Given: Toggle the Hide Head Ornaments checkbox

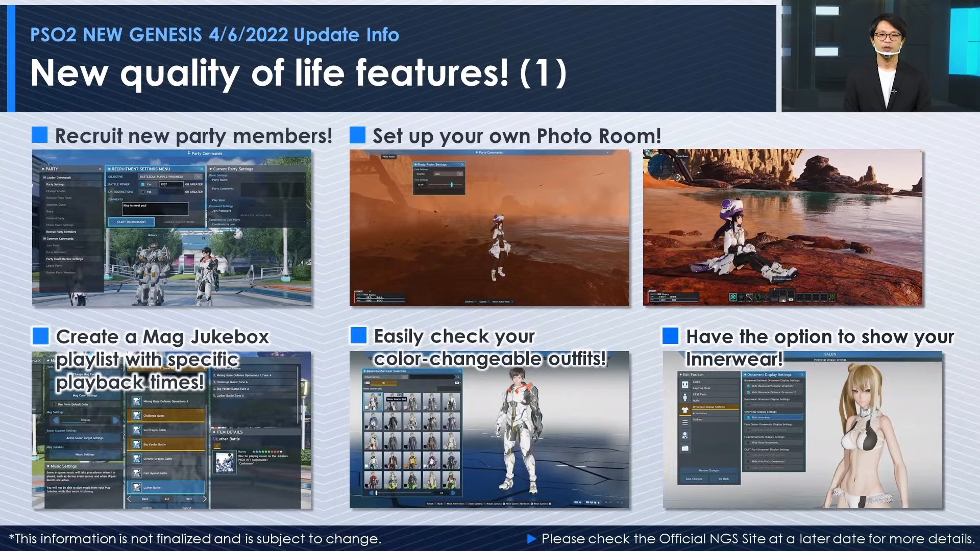Looking at the screenshot, I should click(x=748, y=443).
